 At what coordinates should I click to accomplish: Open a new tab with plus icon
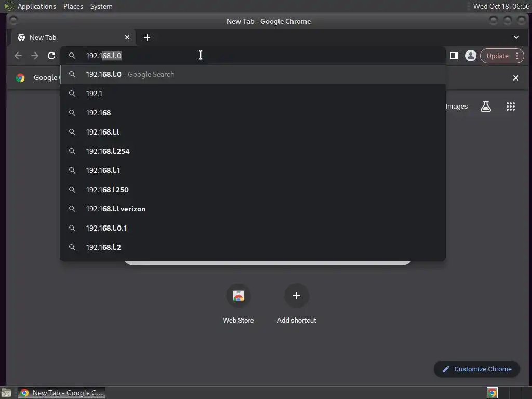147,37
